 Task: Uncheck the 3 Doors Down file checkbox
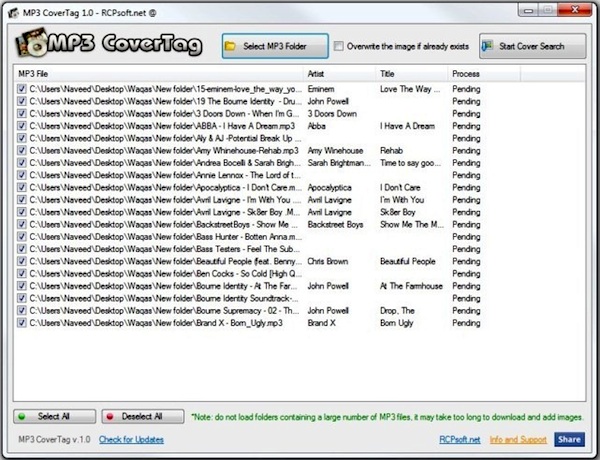(21, 114)
